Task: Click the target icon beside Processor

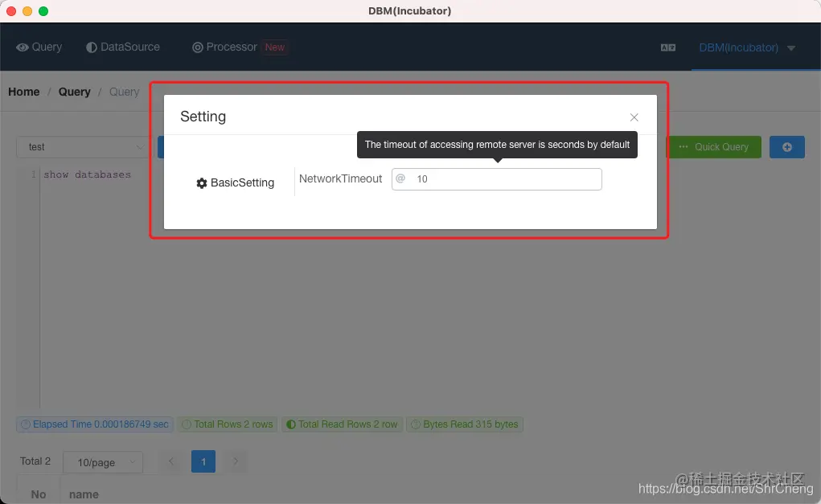Action: [197, 47]
